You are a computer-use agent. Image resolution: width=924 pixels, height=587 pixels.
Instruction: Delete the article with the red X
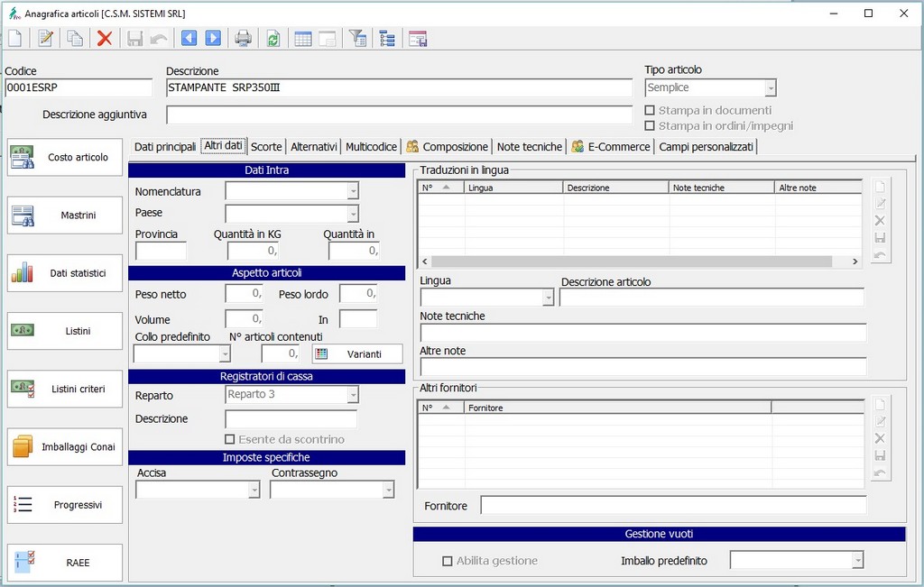coord(105,39)
